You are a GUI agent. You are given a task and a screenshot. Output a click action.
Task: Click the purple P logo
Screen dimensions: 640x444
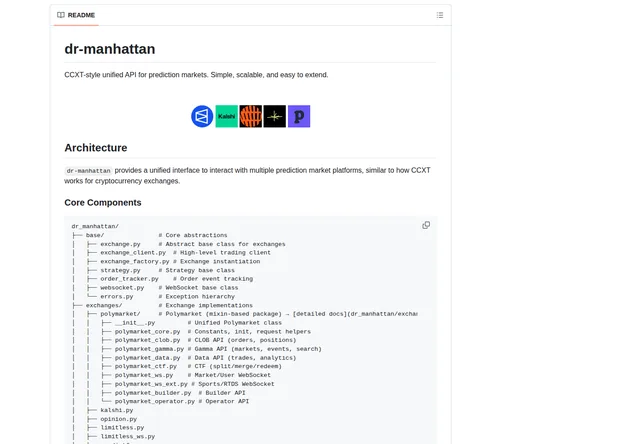[x=299, y=116]
